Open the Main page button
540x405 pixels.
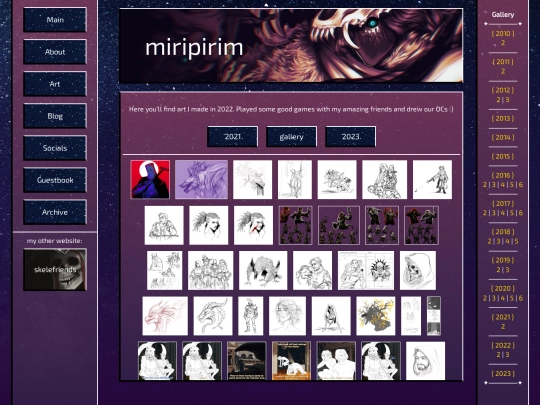coord(55,20)
